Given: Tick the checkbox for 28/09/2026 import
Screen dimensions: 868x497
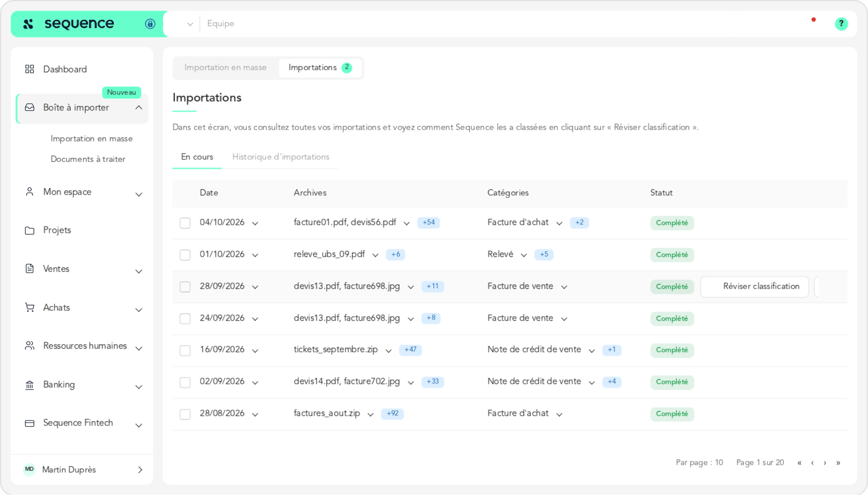Looking at the screenshot, I should 185,287.
